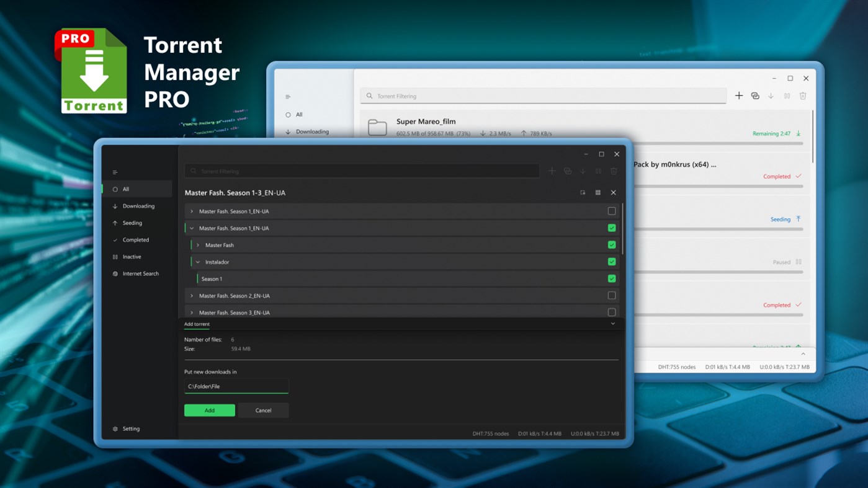The image size is (868, 488).
Task: Select the Completed filter in the sidebar
Action: pos(135,240)
